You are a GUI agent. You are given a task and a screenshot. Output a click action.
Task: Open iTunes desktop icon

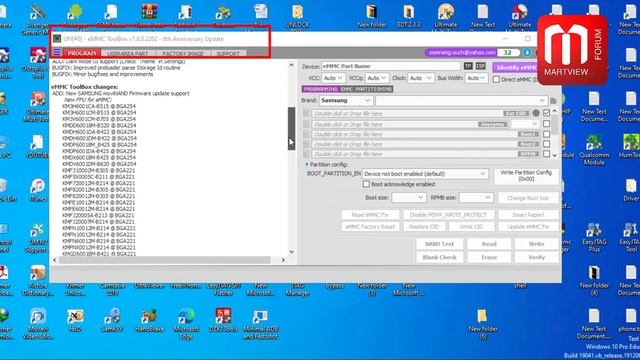coord(38,190)
